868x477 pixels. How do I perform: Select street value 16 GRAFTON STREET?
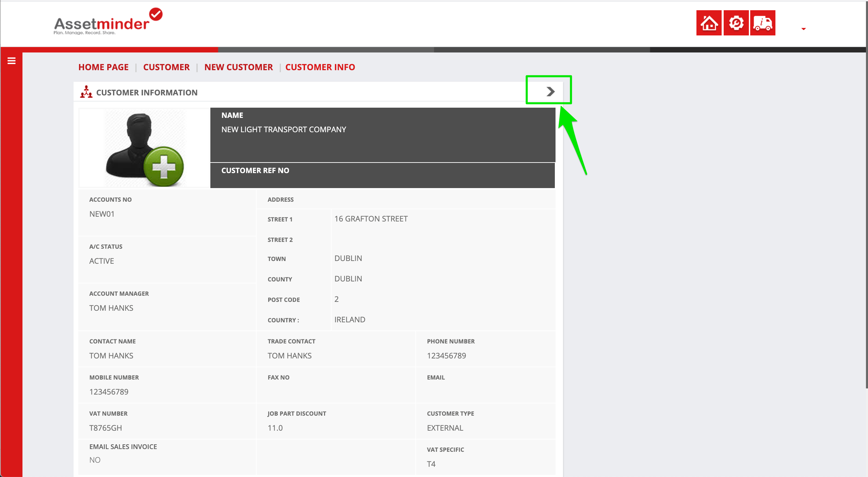point(371,219)
